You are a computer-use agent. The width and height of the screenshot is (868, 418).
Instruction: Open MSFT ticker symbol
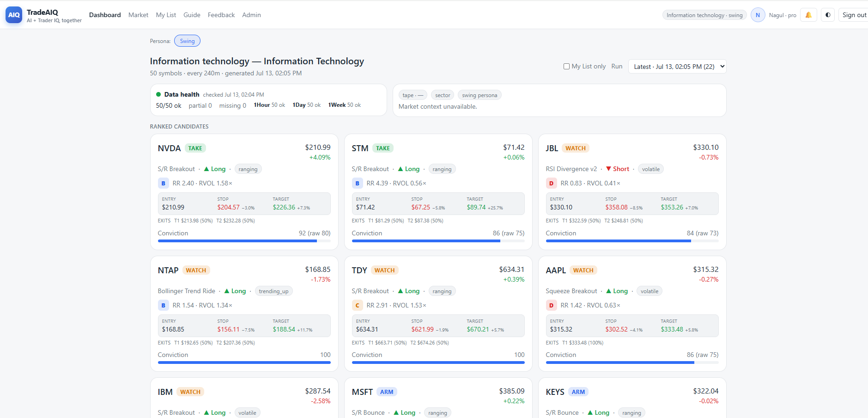(x=362, y=392)
